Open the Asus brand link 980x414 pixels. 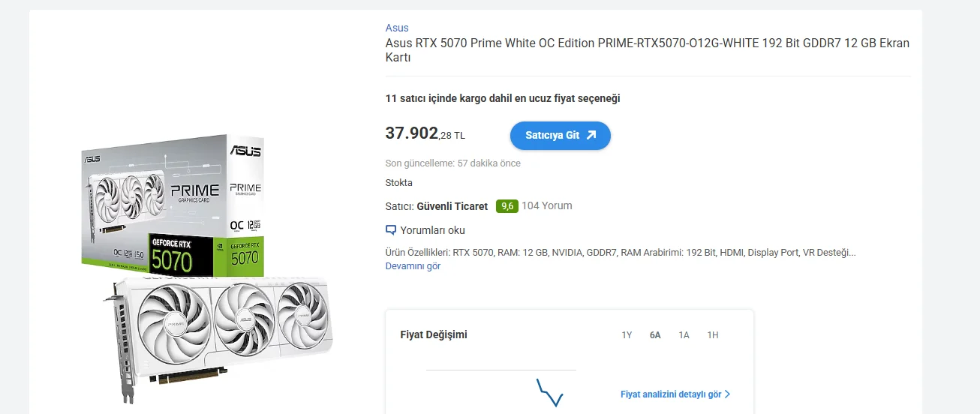[x=397, y=28]
